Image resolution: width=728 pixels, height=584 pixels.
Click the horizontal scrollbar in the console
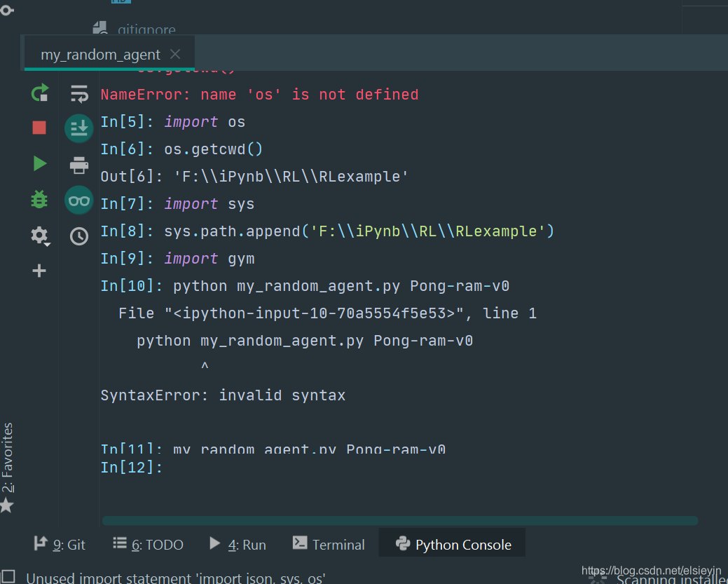click(400, 521)
